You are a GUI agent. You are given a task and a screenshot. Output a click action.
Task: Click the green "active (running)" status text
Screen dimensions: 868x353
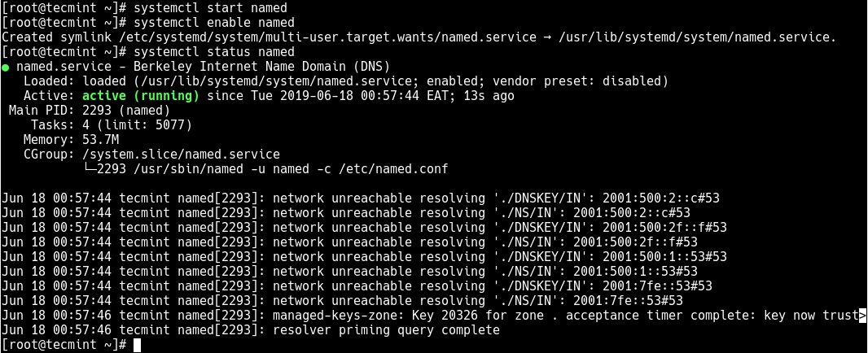pyautogui.click(x=140, y=96)
